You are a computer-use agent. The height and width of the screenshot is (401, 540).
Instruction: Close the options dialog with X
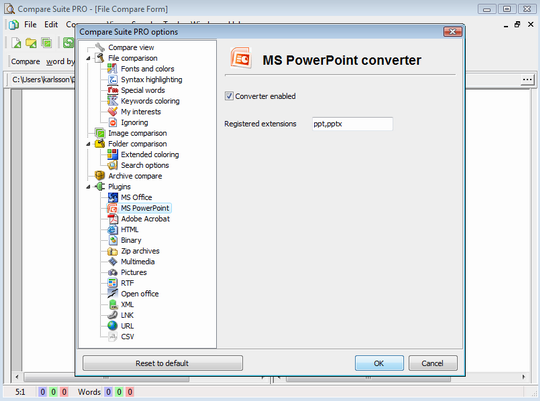[453, 32]
